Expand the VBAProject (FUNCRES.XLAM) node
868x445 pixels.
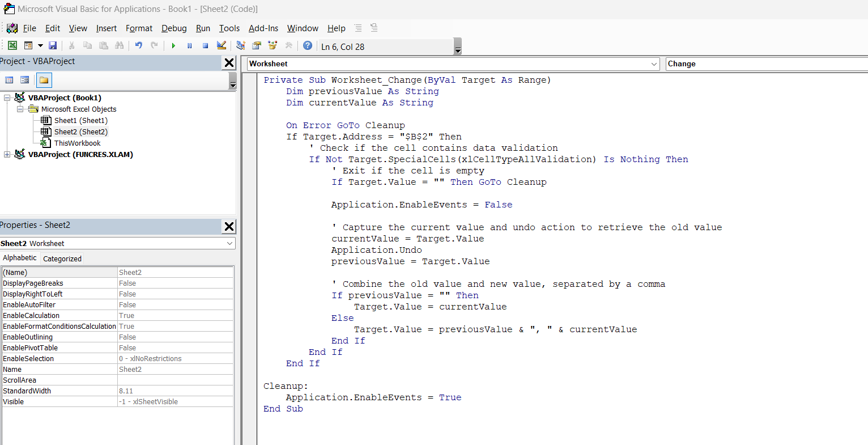click(x=7, y=154)
